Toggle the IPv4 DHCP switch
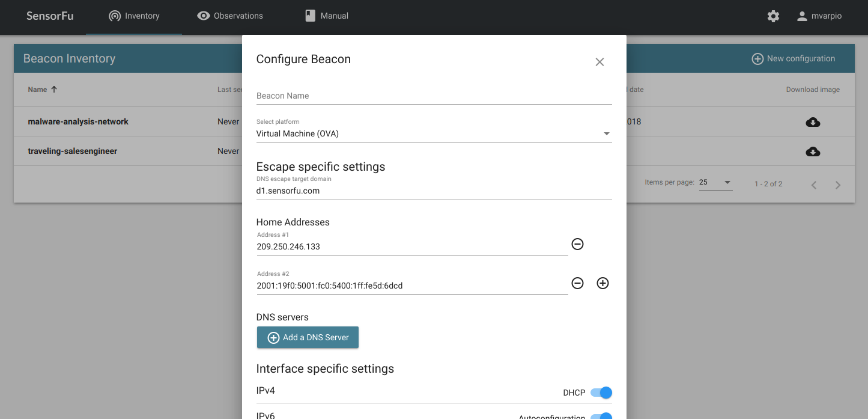The image size is (868, 419). pos(601,393)
